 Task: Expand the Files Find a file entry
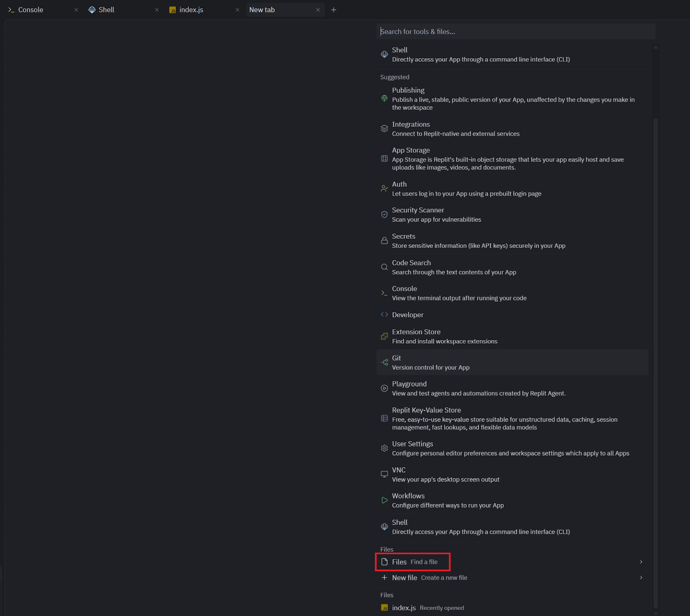click(412, 562)
